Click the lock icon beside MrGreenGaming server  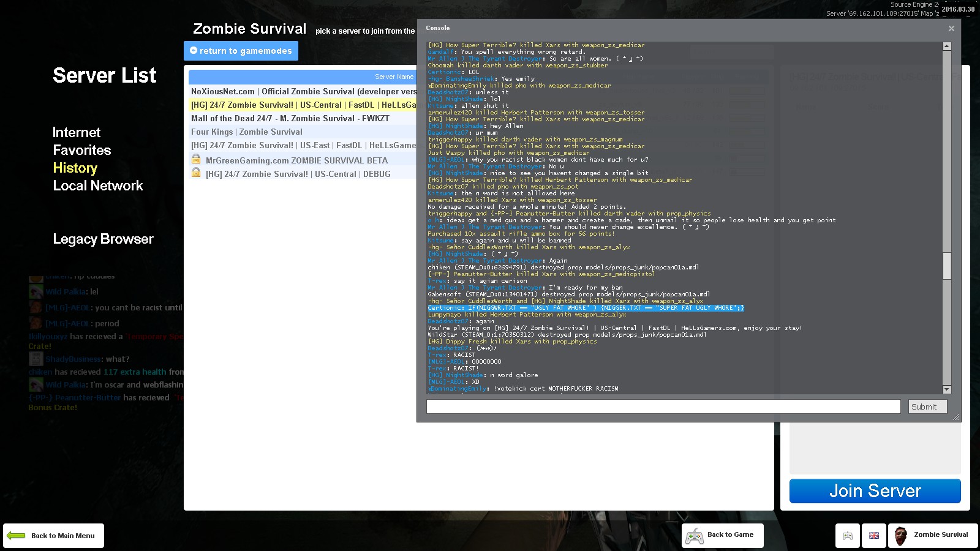(x=196, y=159)
